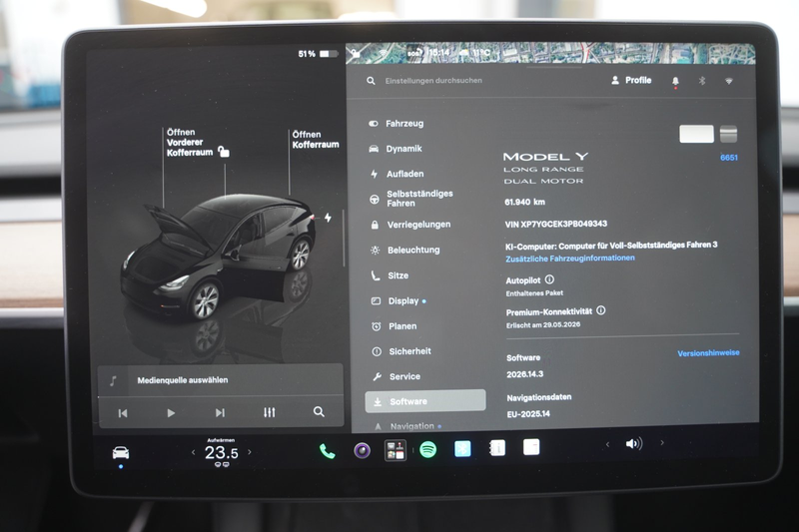The height and width of the screenshot is (532, 799).
Task: Tap Öffnen Kofferraum trunk label
Action: click(316, 140)
